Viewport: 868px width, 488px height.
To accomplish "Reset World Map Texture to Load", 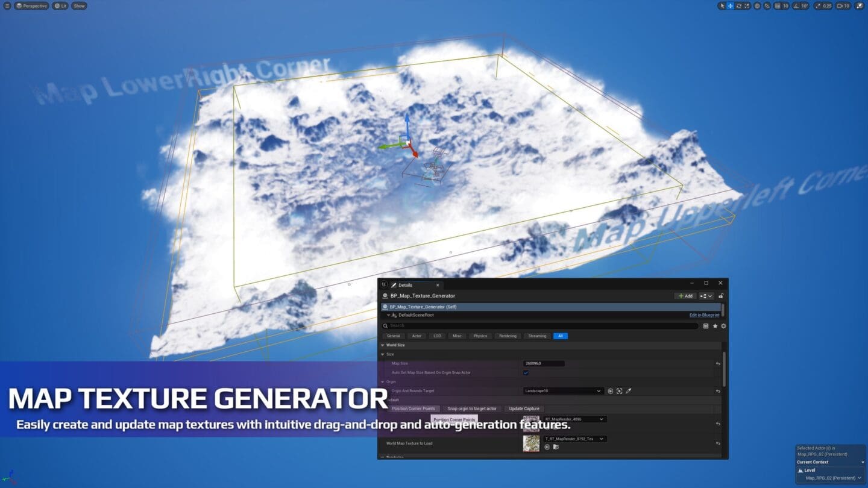I will tap(718, 443).
